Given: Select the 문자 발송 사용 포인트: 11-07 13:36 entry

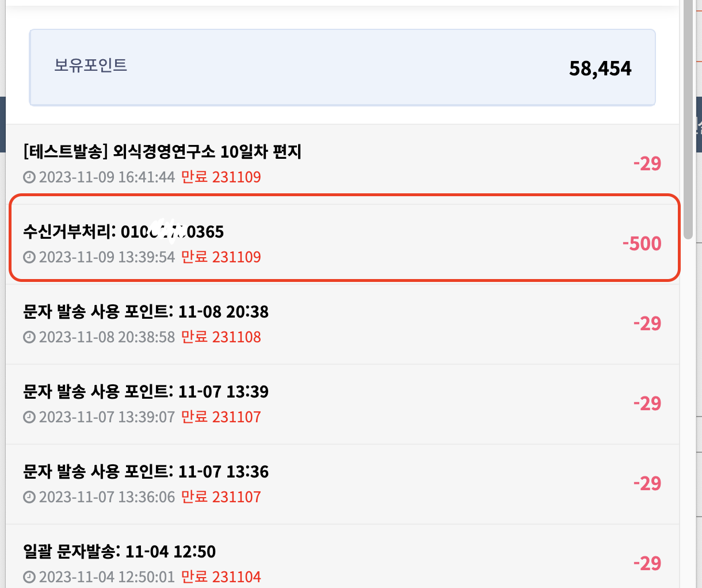Looking at the screenshot, I should 342,484.
